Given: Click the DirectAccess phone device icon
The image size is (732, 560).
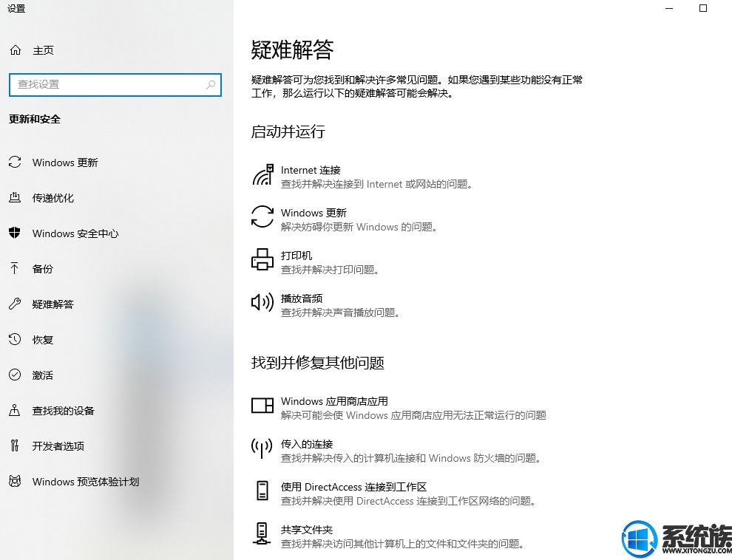Looking at the screenshot, I should (x=262, y=491).
